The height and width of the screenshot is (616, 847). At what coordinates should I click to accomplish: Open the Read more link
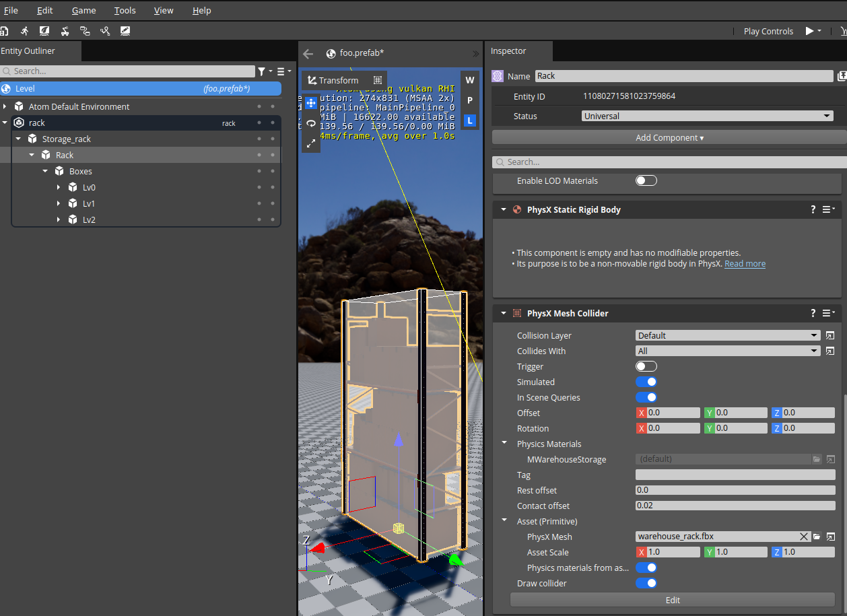(745, 264)
